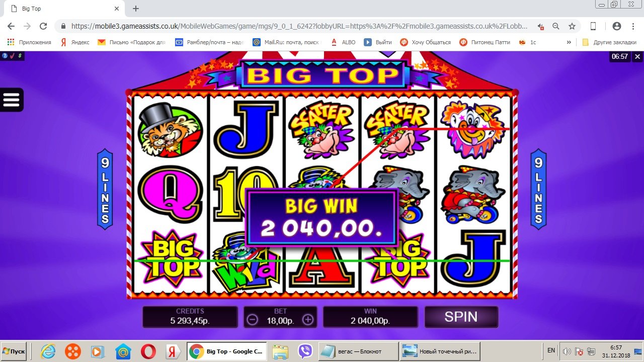Open Viber from the taskbar

point(305,351)
